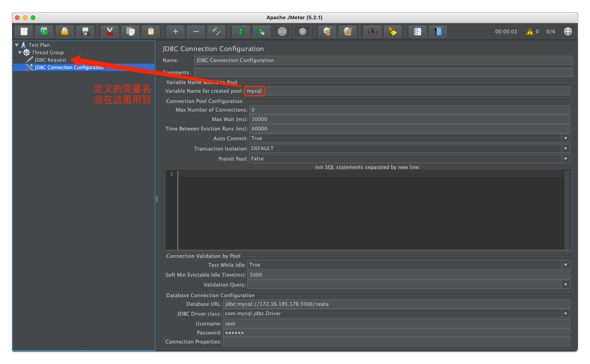This screenshot has height=364, width=590.
Task: Click the Clear results broom icon
Action: (x=327, y=31)
